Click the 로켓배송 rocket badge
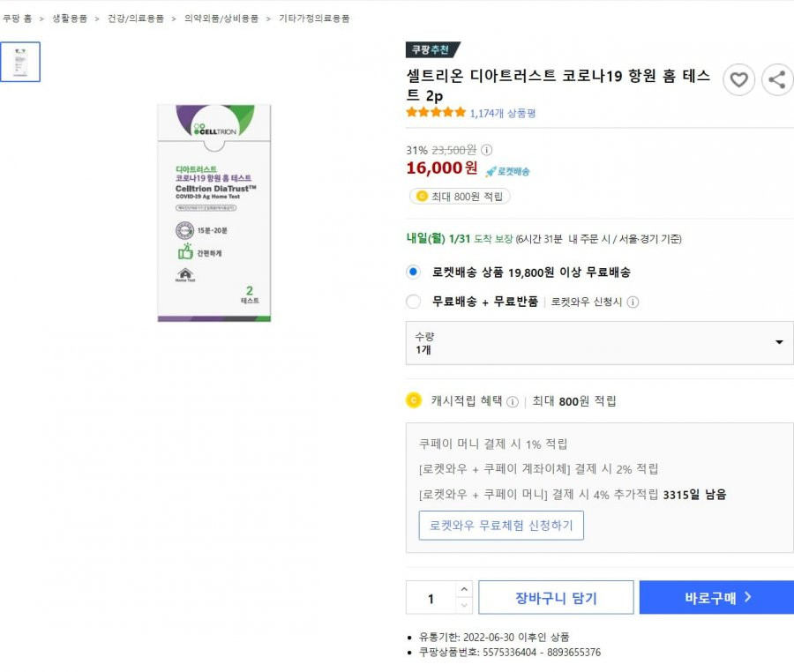The width and height of the screenshot is (794, 672). pos(508,172)
